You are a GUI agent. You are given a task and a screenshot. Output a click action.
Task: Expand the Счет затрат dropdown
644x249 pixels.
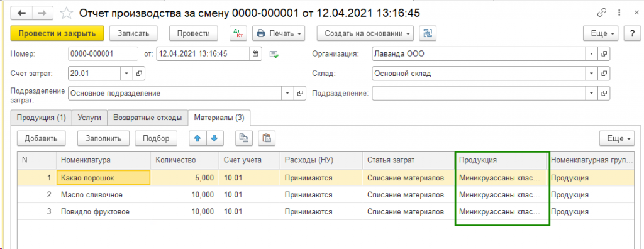(126, 74)
